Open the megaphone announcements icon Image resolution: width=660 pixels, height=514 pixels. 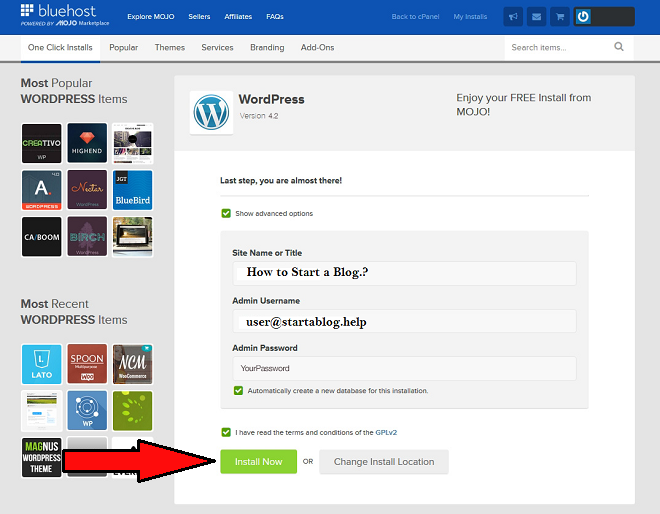pos(513,17)
